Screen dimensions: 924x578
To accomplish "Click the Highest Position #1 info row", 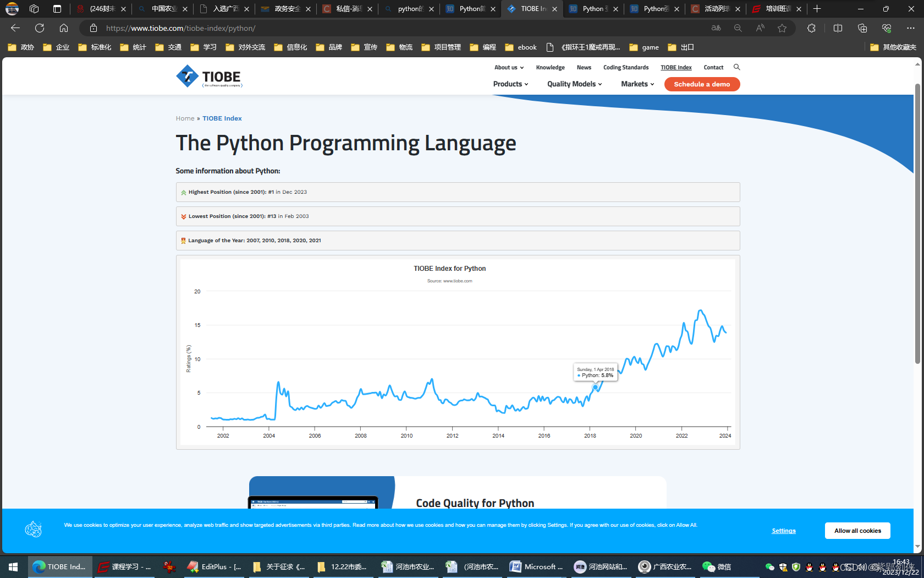I will click(458, 192).
